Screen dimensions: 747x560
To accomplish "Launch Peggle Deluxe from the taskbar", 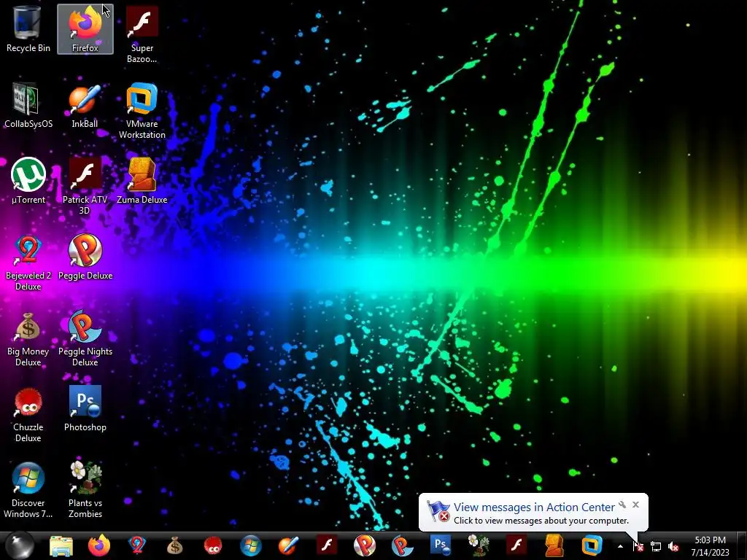I will 365,545.
